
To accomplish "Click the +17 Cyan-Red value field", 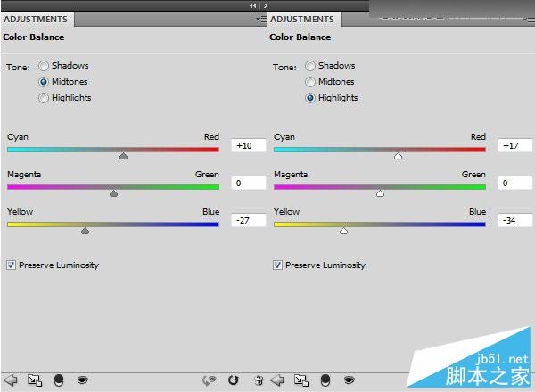I will (x=514, y=145).
